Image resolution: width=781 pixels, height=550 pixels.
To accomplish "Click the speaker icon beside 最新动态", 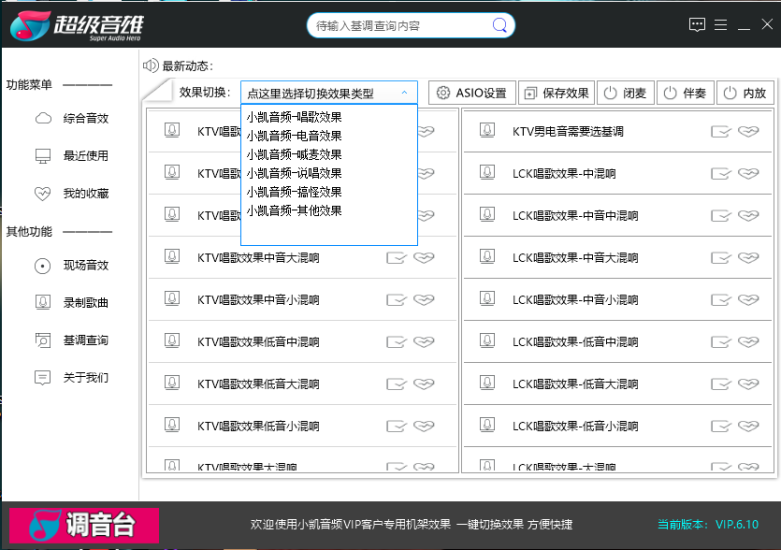I will 150,66.
